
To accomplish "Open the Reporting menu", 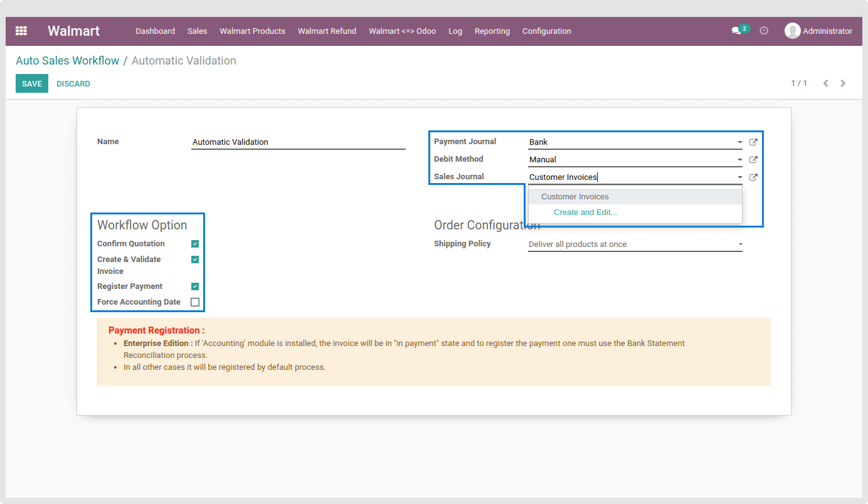I will 492,31.
